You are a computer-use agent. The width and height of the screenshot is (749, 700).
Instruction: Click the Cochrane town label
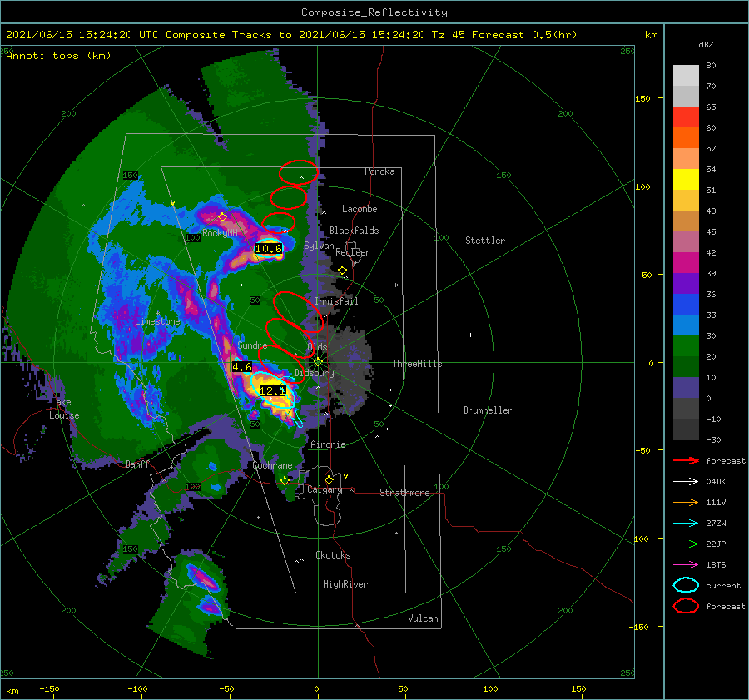[272, 465]
